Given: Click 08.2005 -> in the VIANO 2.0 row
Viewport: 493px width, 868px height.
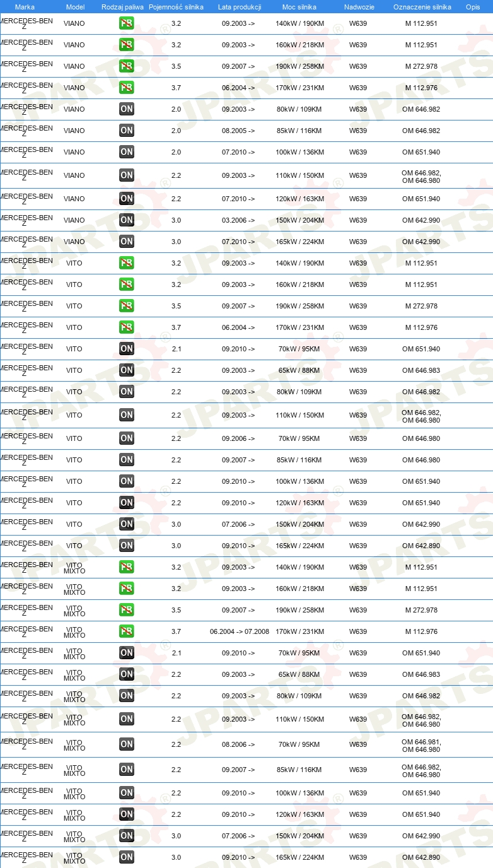Looking at the screenshot, I should tap(238, 131).
